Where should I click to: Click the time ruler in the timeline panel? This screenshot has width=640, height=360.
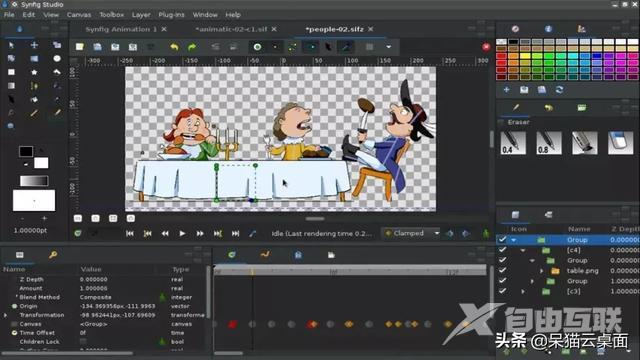pos(350,271)
